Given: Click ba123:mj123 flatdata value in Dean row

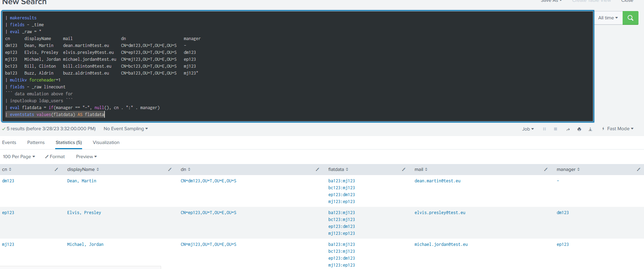Looking at the screenshot, I should pyautogui.click(x=341, y=181).
